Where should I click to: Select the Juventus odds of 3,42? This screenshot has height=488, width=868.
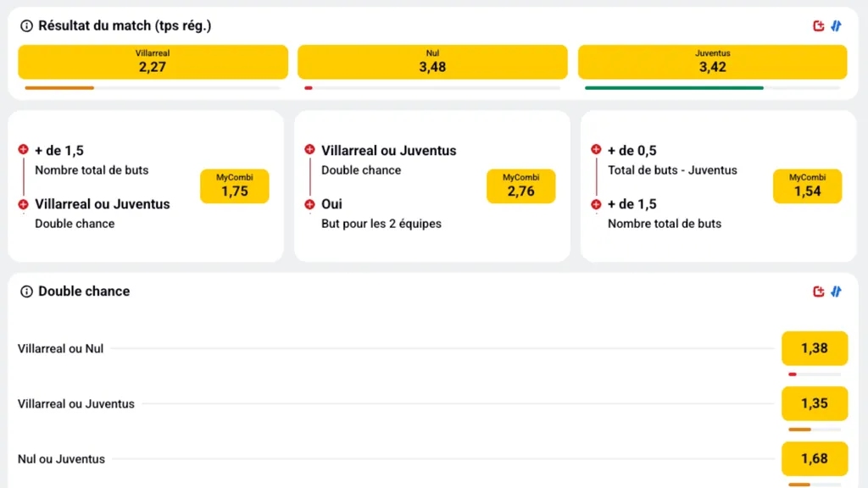[x=712, y=61]
